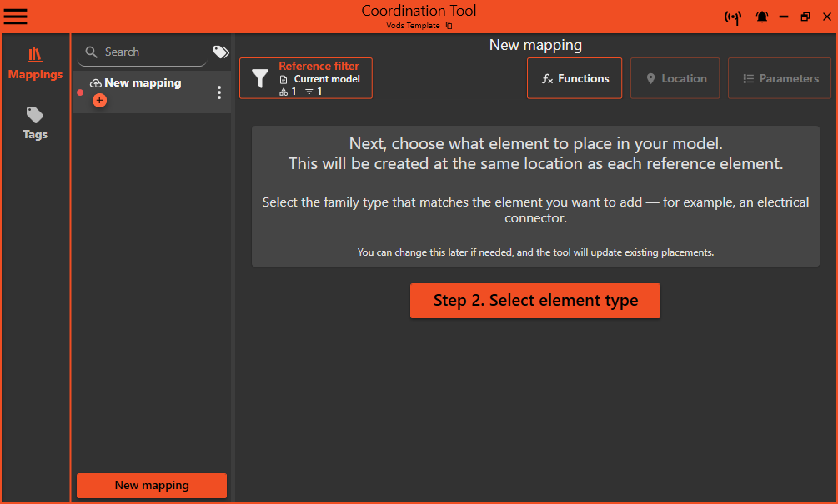Click the tags filter icon beside Search
The height and width of the screenshot is (504, 838).
point(221,52)
